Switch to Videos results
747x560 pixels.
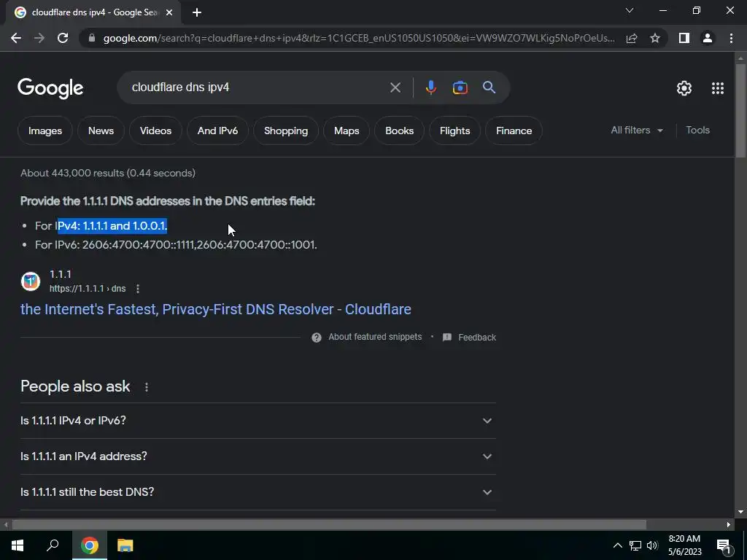pos(156,131)
